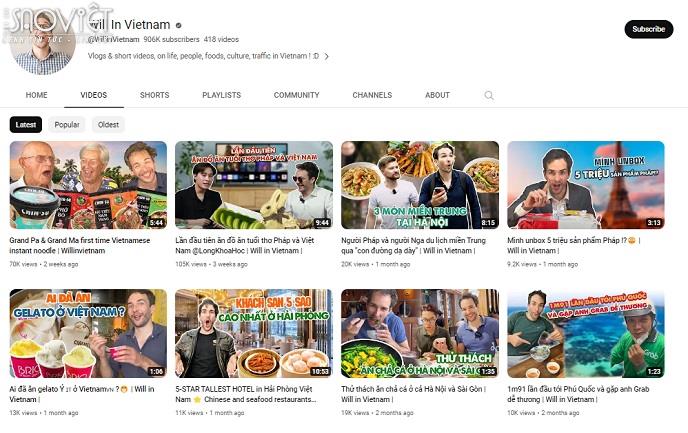Sort videos by Popular

click(x=67, y=125)
